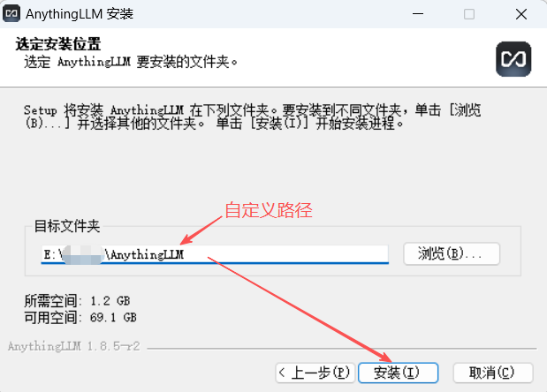Click the AnythingLLM 安装 window title text
Screen dimensions: 547x392
[80, 14]
